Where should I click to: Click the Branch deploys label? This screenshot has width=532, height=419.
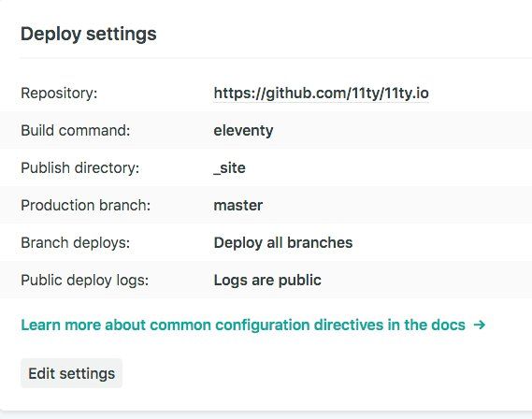(76, 242)
